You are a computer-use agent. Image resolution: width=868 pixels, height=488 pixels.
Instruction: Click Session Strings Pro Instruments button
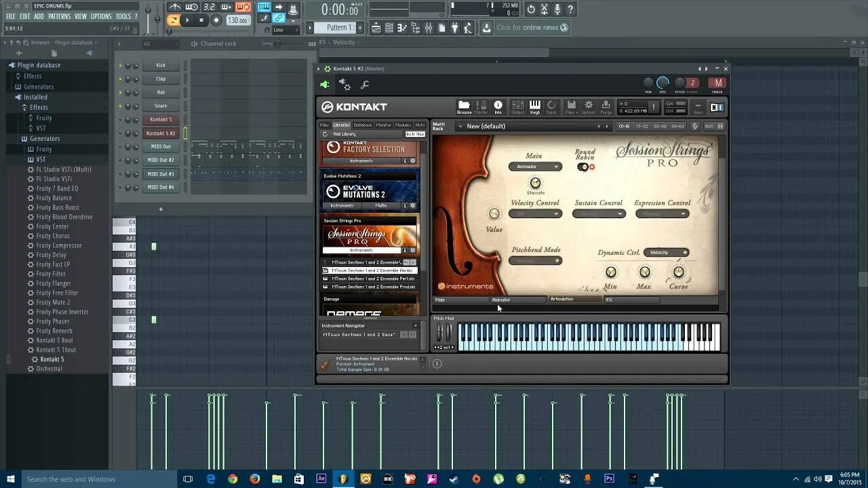point(361,250)
